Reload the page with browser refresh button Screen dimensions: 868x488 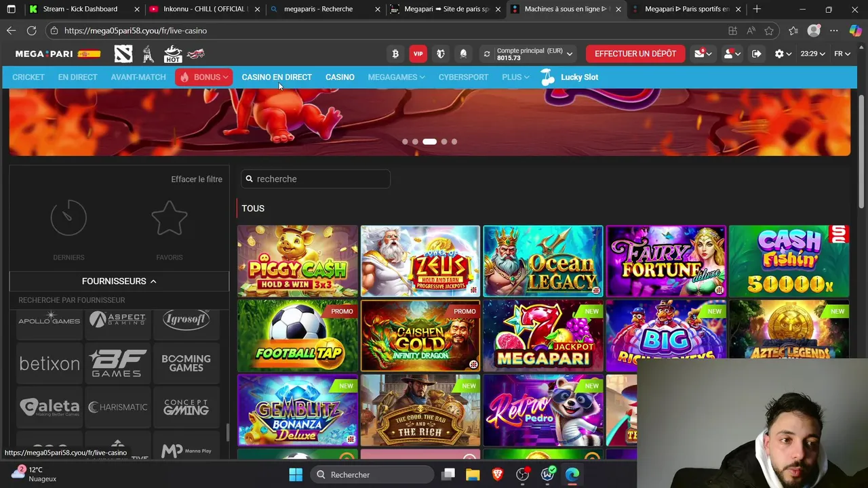pyautogui.click(x=31, y=30)
